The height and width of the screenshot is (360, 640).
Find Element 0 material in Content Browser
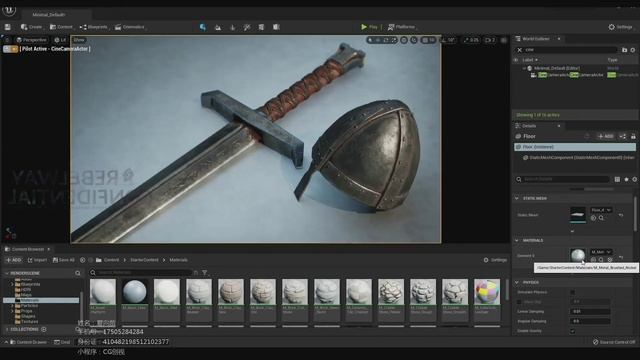[x=601, y=260]
